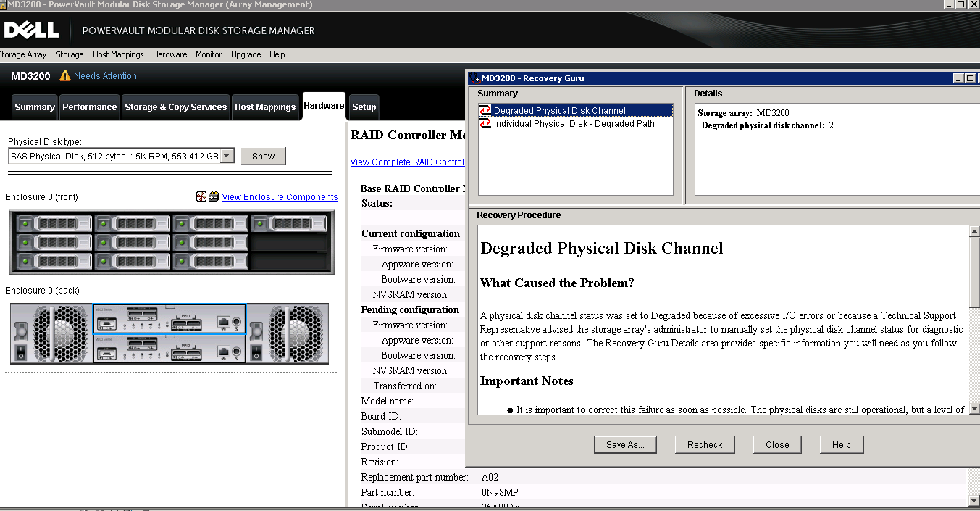Screen dimensions: 980x511
Task: Click down arrow of main window scrollbar
Action: point(974,501)
